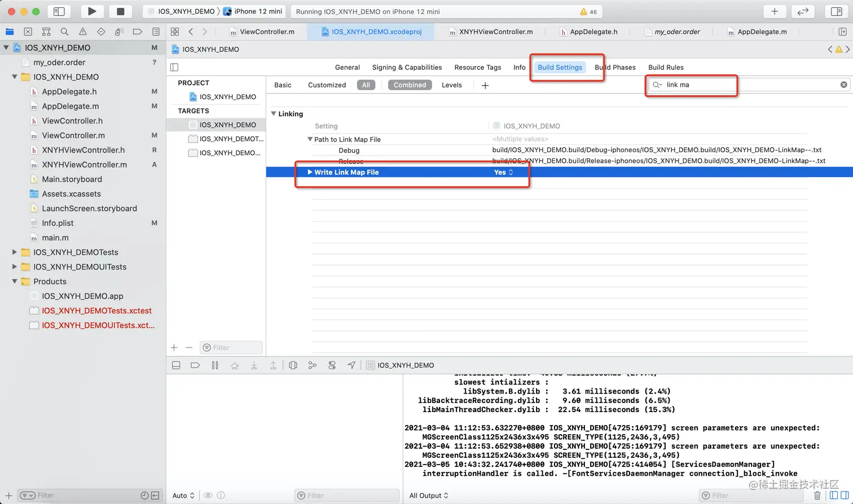
Task: Toggle the inspectors panel in toolbar
Action: point(837,11)
